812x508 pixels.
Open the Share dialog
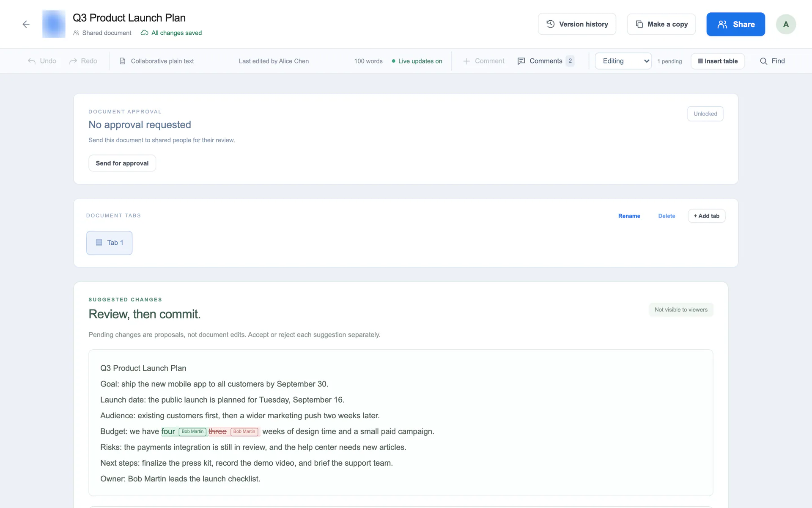tap(735, 24)
